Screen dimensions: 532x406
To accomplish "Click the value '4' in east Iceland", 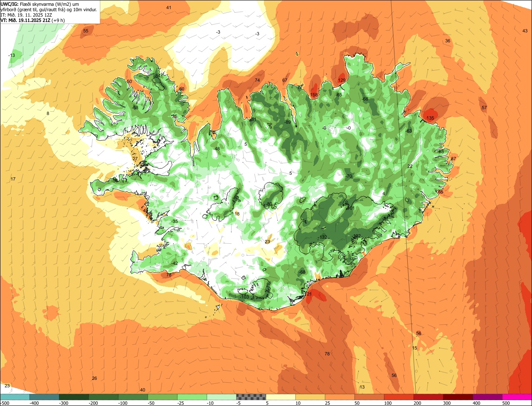I will (383, 193).
